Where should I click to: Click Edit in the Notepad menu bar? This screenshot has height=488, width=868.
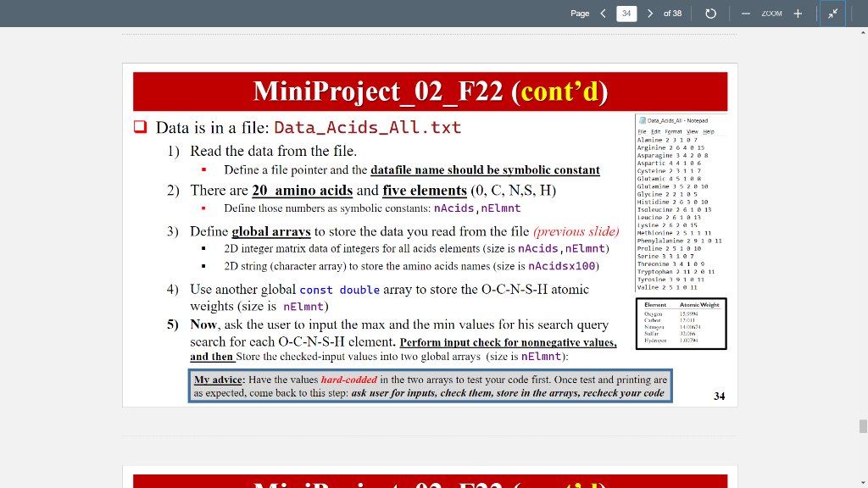click(x=656, y=133)
